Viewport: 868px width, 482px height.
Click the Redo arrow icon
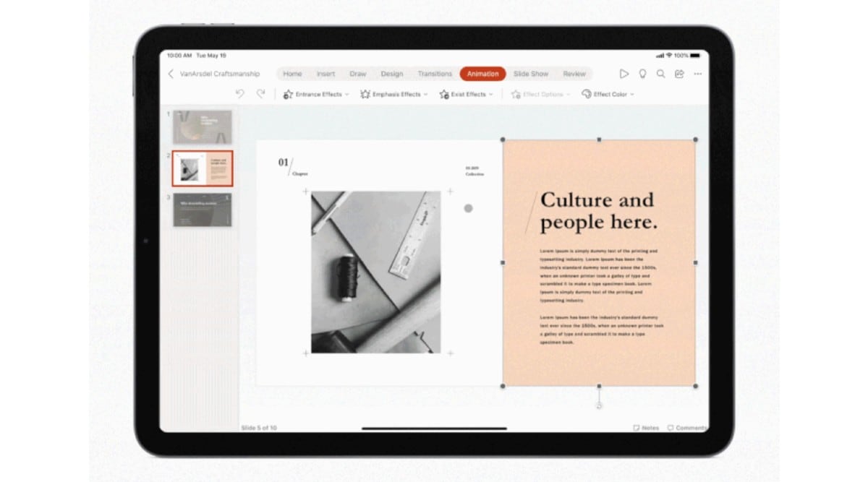(x=260, y=94)
